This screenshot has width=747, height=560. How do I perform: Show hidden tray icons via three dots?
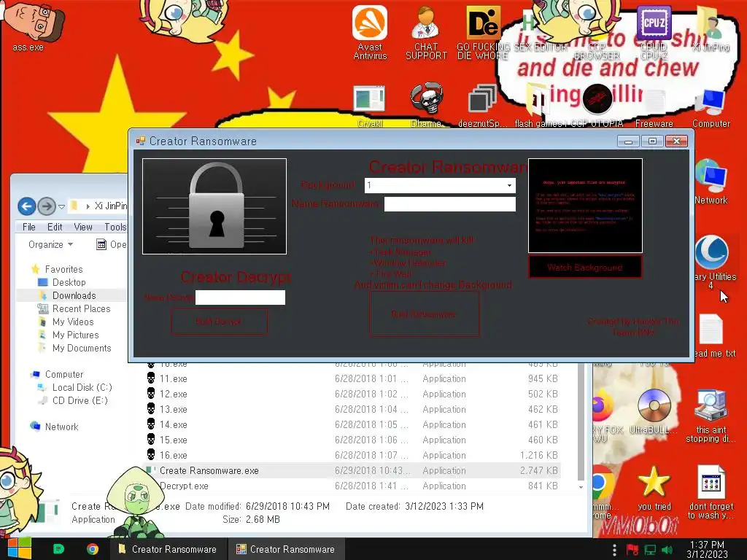click(614, 550)
